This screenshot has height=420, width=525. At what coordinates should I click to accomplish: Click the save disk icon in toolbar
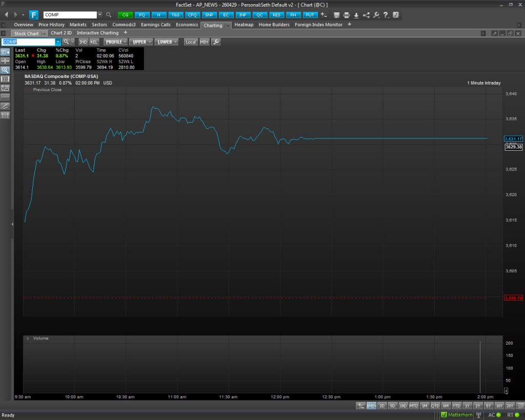(x=337, y=15)
